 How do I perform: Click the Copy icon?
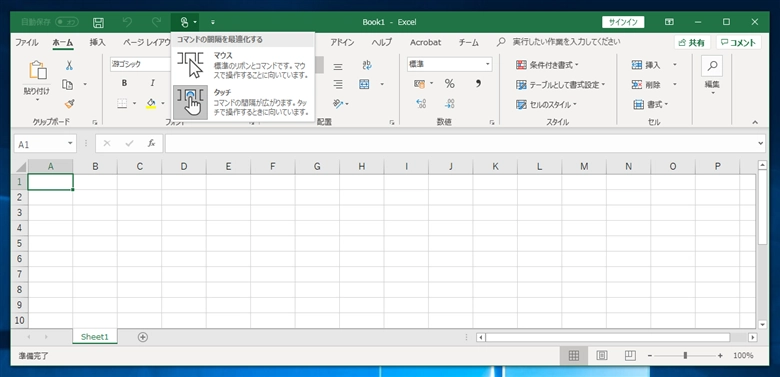67,85
